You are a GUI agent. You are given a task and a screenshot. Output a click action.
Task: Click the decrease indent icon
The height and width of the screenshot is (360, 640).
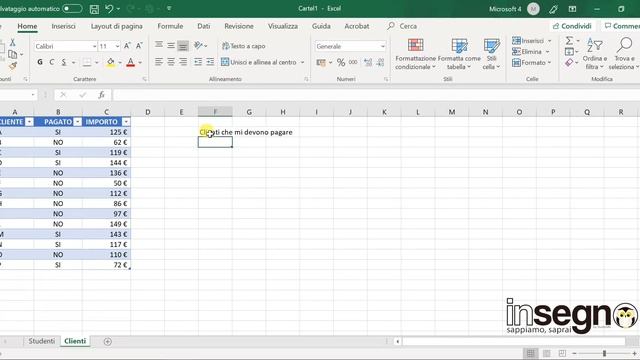(x=198, y=62)
